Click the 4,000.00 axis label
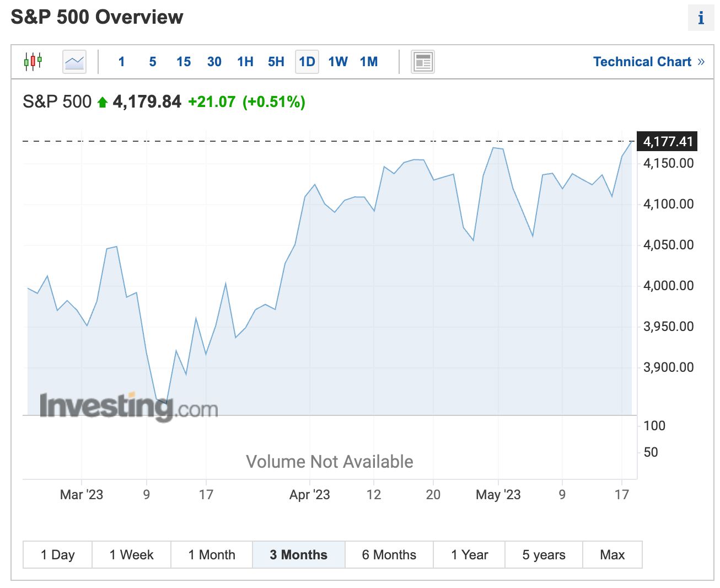Image resolution: width=720 pixels, height=588 pixels. coord(669,286)
